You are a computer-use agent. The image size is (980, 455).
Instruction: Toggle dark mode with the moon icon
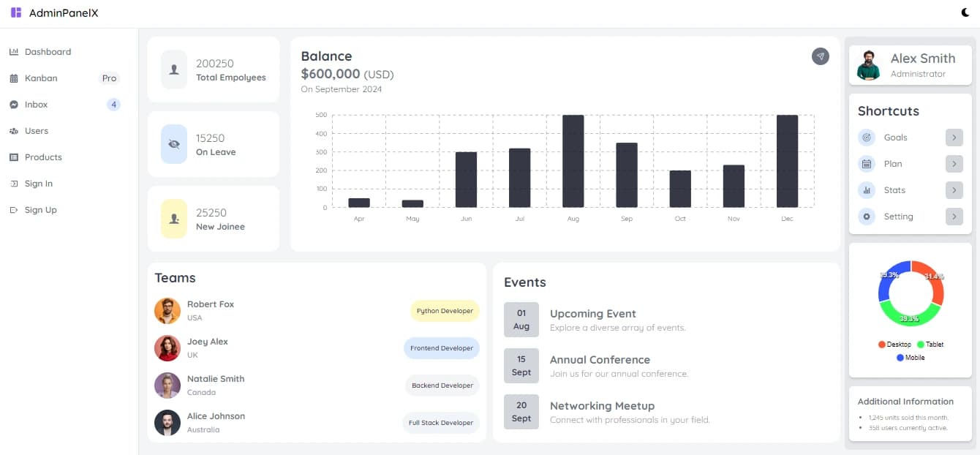[965, 12]
